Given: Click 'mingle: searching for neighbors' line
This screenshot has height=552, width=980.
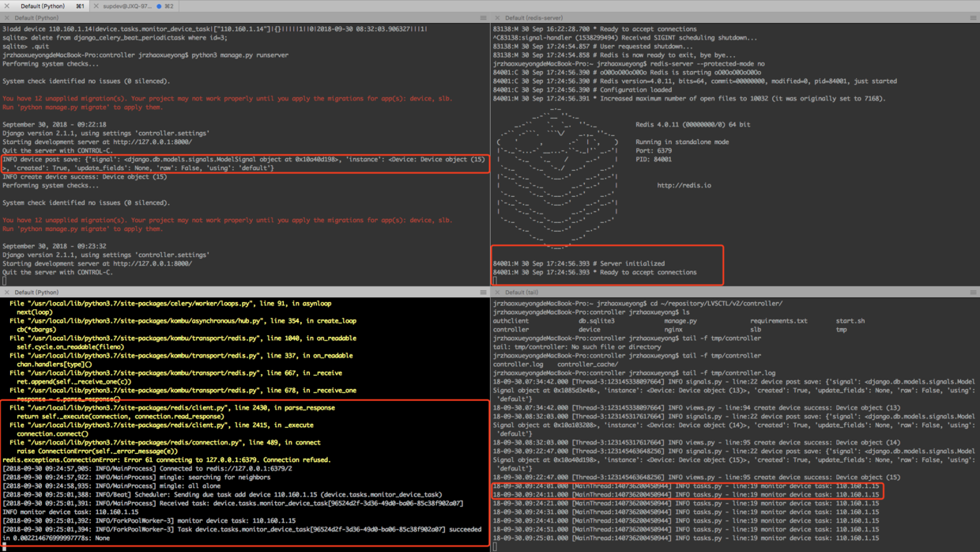Looking at the screenshot, I should (x=137, y=477).
